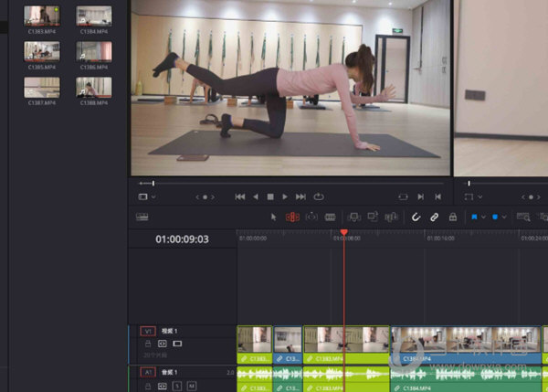548x392 pixels.
Task: Select the teal C1384.MP4 audio clip
Action: click(x=466, y=379)
